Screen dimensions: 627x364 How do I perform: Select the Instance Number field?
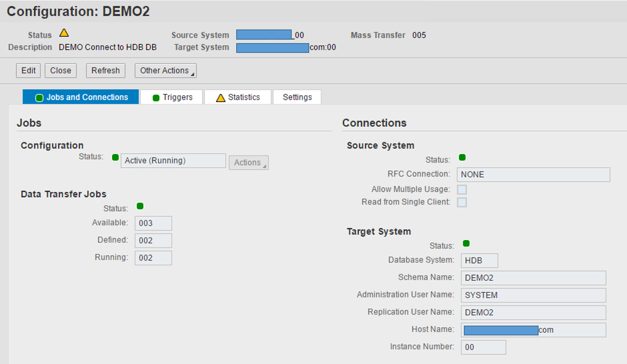pos(483,347)
